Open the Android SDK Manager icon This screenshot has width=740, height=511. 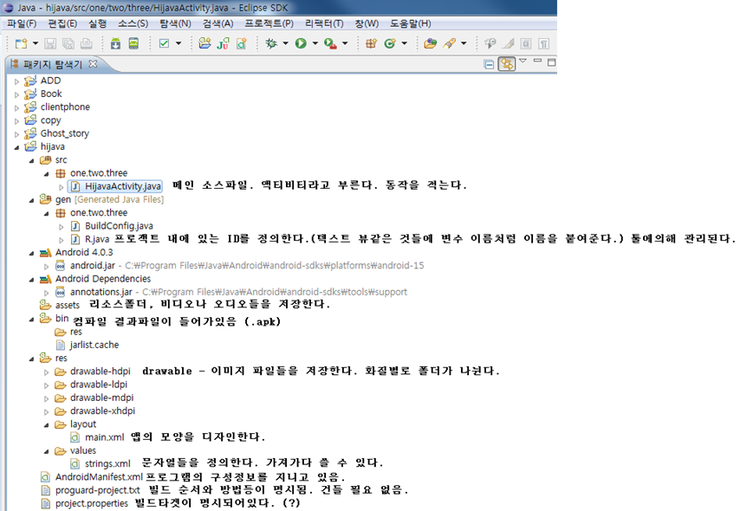[x=116, y=44]
